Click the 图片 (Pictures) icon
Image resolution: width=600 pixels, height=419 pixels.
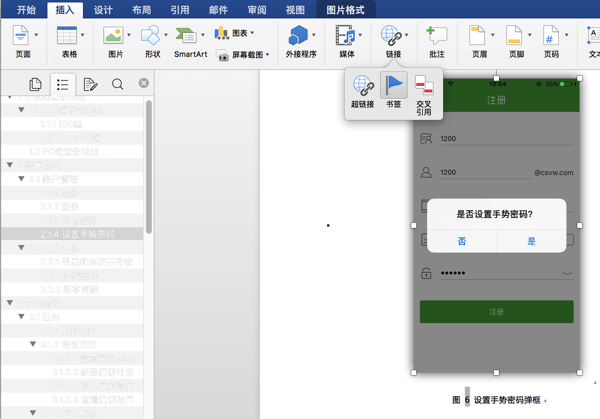point(113,35)
